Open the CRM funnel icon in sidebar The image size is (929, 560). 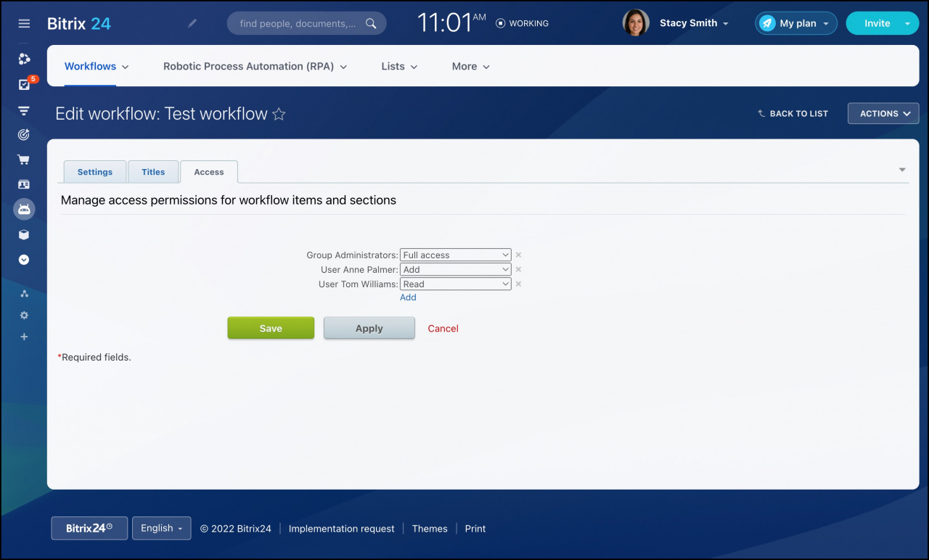tap(24, 111)
